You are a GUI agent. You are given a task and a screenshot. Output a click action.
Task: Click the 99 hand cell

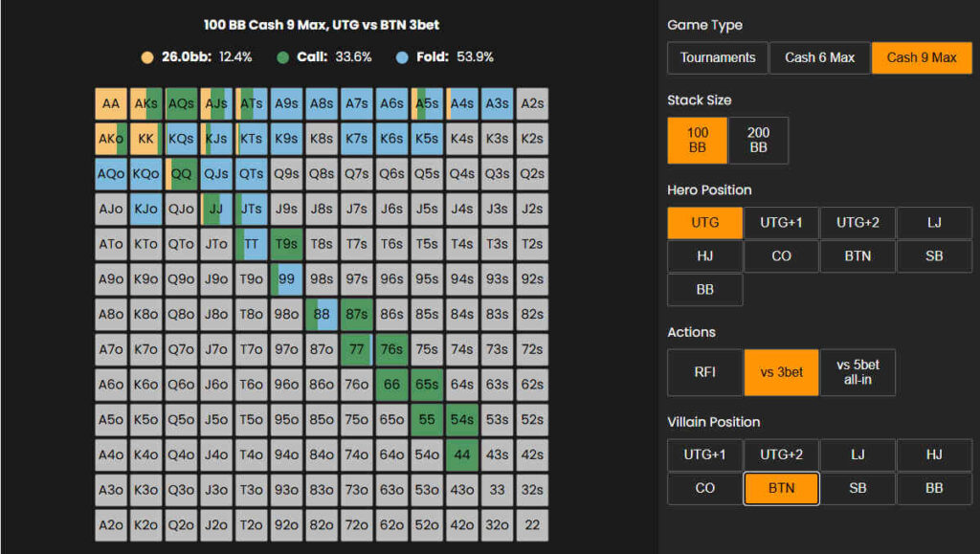(286, 279)
